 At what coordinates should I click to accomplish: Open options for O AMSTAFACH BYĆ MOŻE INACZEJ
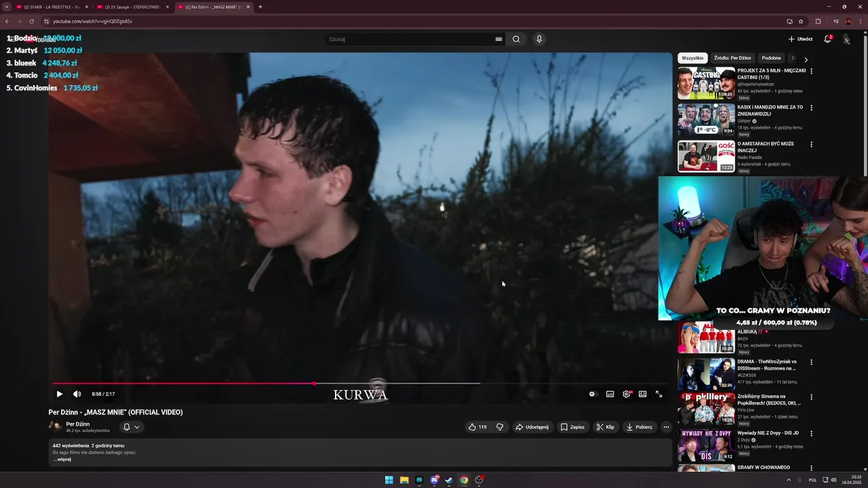coord(811,144)
